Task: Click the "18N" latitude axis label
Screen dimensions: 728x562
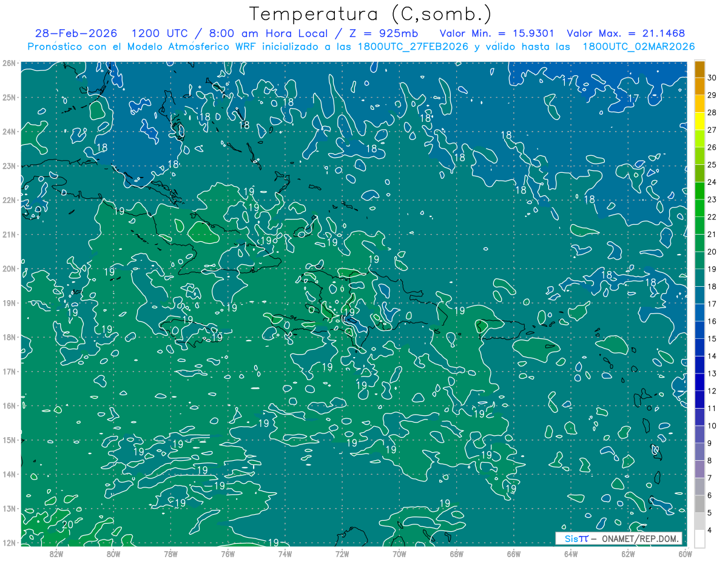Action: tap(8, 337)
